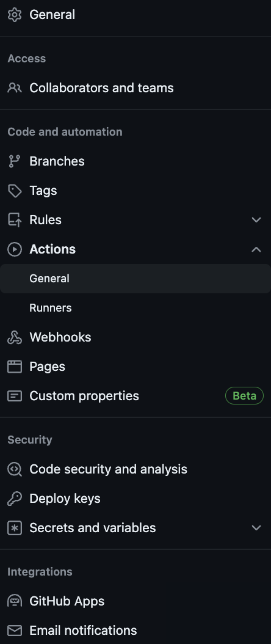This screenshot has width=271, height=644.
Task: Click the play circle icon beside Actions
Action: [x=15, y=249]
